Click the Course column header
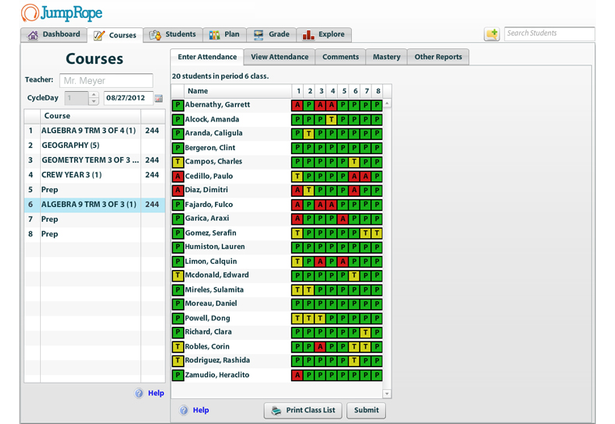This screenshot has height=424, width=615. click(x=90, y=116)
